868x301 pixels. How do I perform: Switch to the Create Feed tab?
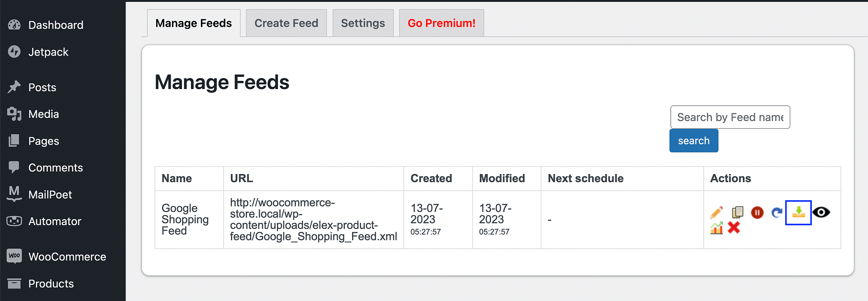click(286, 23)
